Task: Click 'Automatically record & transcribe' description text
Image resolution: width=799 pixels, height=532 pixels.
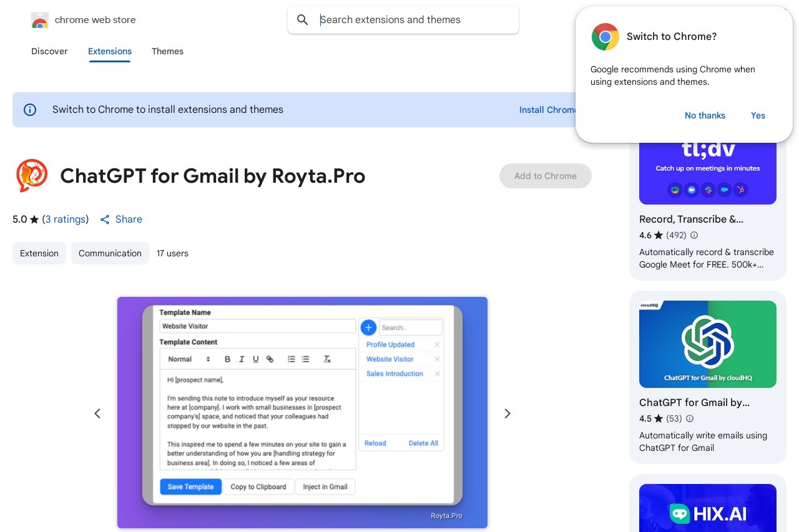Action: pyautogui.click(x=707, y=258)
